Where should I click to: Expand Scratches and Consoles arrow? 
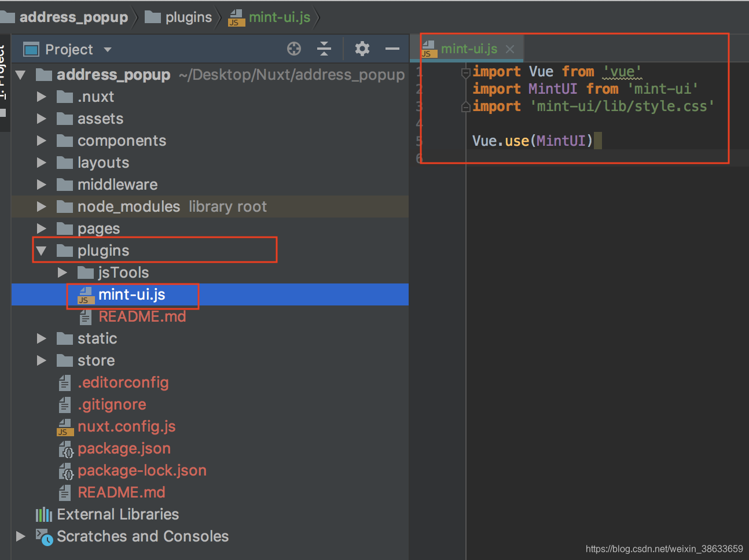21,536
